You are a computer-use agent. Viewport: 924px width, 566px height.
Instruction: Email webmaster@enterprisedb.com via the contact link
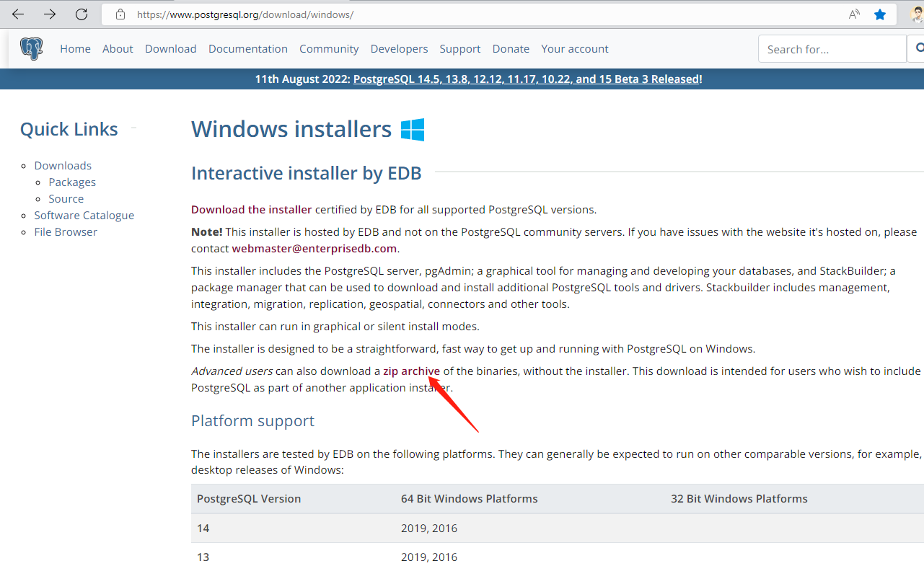[314, 248]
